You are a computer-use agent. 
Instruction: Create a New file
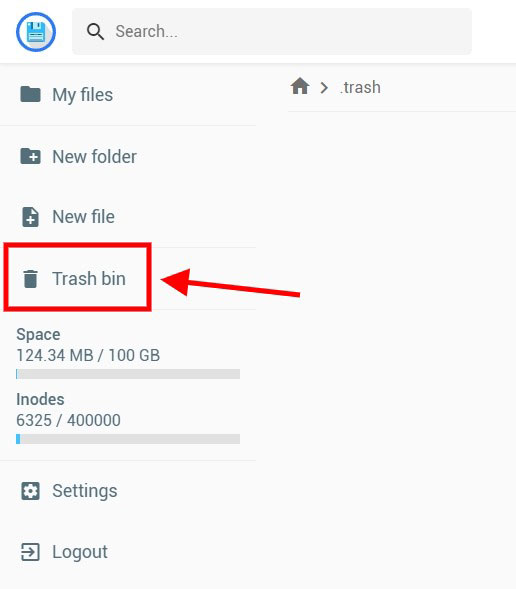(128, 217)
